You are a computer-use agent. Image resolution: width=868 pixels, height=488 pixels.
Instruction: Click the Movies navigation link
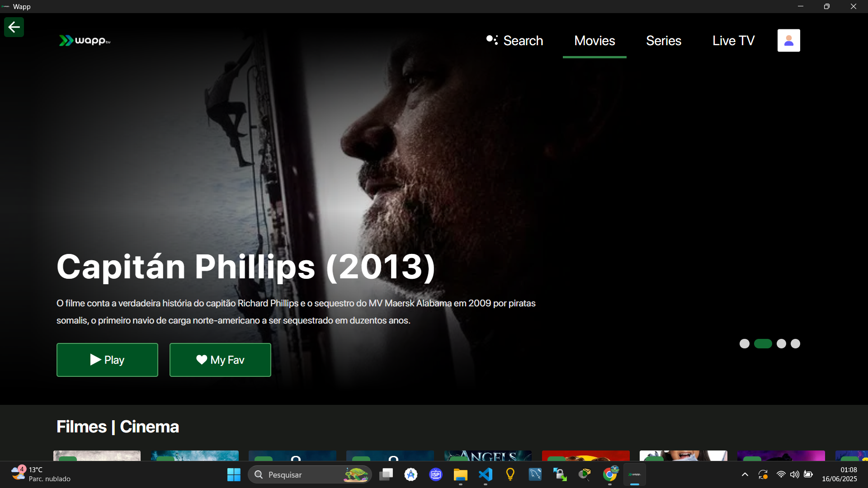click(x=594, y=40)
